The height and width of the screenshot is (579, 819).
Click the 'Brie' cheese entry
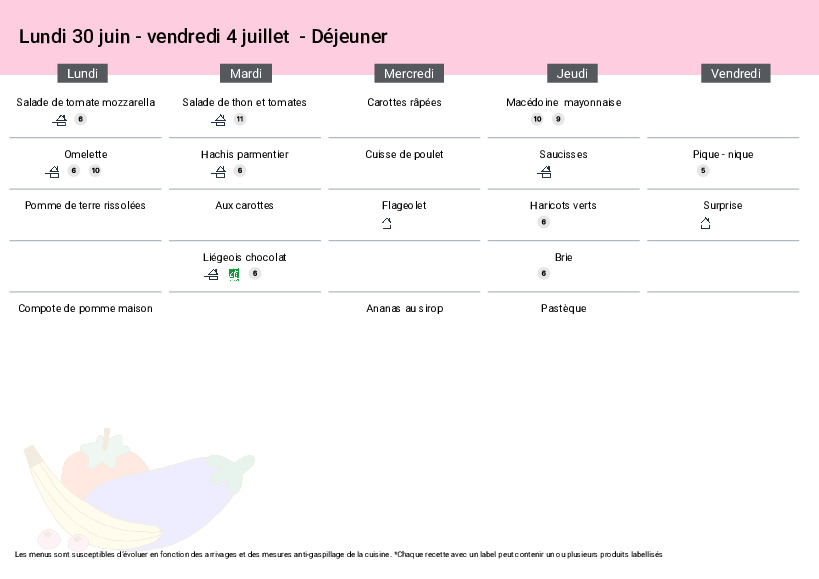[x=564, y=257]
